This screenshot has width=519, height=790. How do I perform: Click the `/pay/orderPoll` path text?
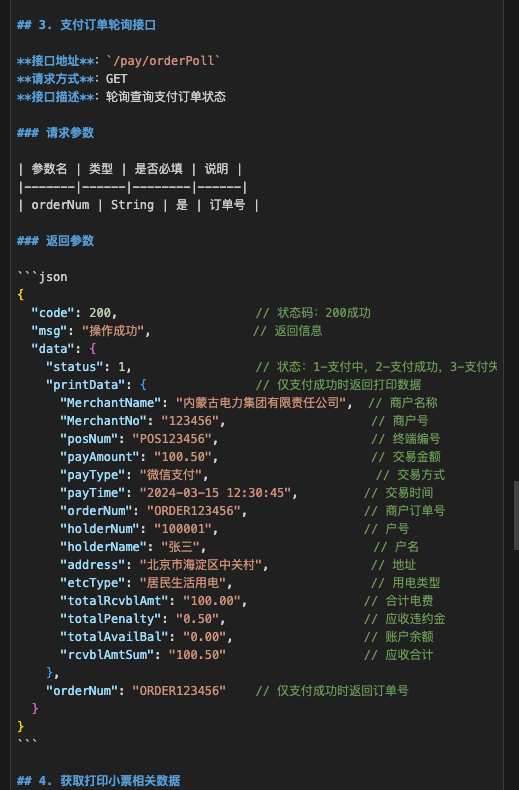(163, 61)
